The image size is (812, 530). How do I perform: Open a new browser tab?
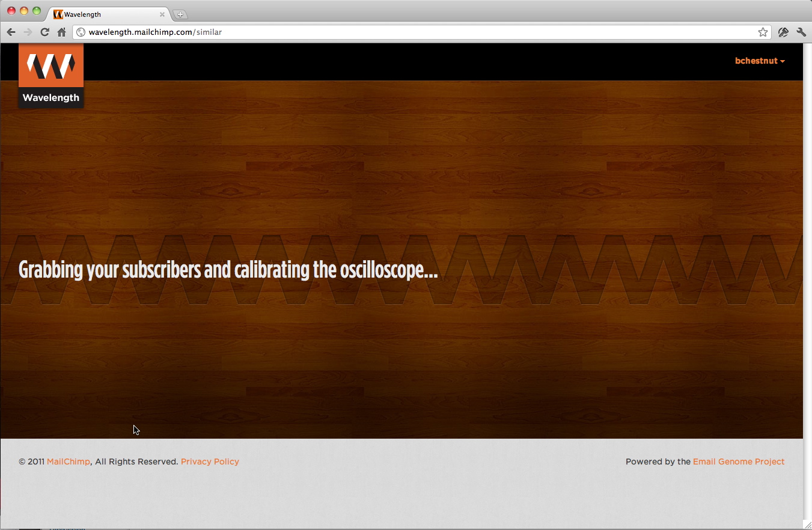[x=180, y=14]
